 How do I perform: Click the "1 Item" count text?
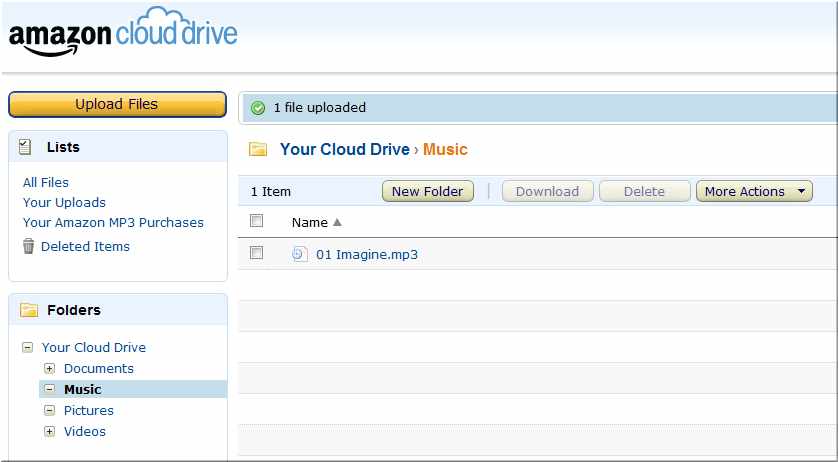point(271,191)
